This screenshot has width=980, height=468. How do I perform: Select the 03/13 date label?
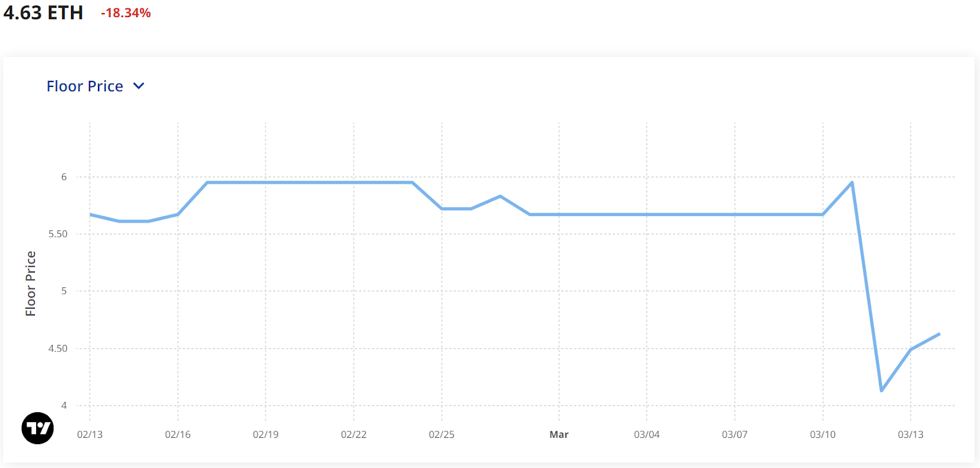coord(910,434)
